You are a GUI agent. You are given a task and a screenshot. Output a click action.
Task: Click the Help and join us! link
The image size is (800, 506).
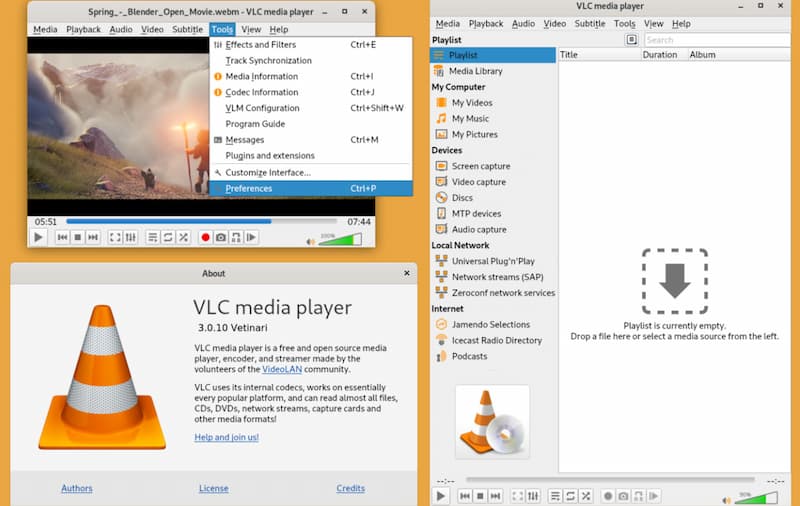coord(227,437)
